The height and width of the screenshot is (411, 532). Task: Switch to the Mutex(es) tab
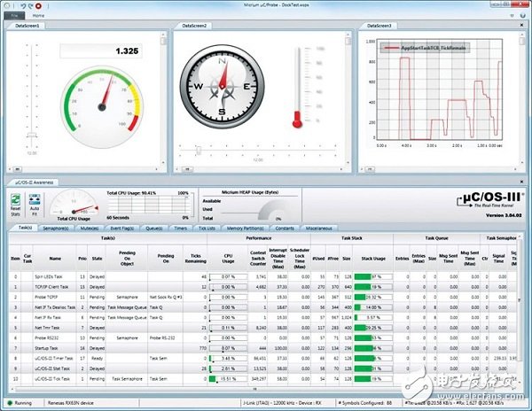click(91, 228)
